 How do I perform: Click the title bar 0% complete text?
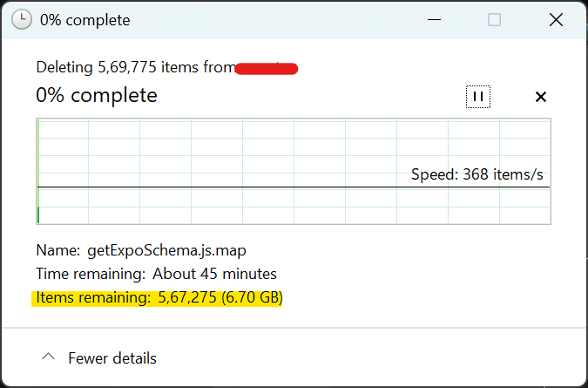[x=85, y=20]
